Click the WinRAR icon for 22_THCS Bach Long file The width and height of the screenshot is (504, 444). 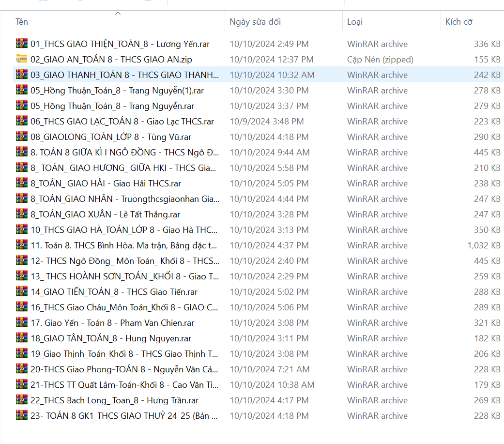pyautogui.click(x=21, y=400)
